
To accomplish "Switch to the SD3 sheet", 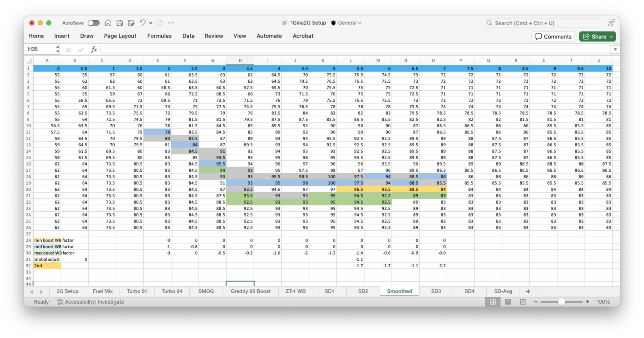I will [x=436, y=291].
